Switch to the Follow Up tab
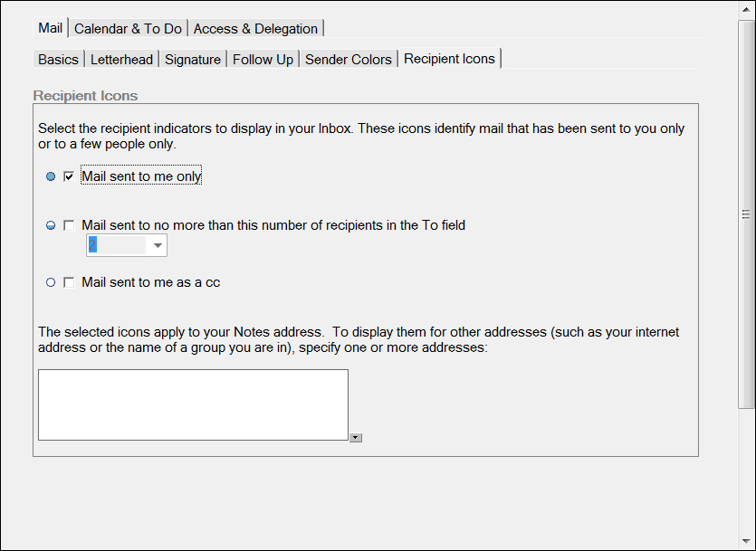756x551 pixels. [263, 59]
